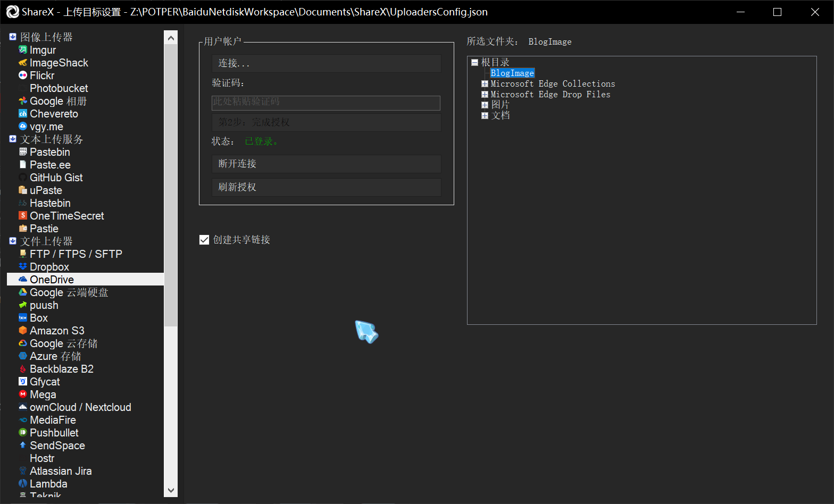Click the uploader list scroll down arrow
This screenshot has width=834, height=504.
[x=171, y=490]
